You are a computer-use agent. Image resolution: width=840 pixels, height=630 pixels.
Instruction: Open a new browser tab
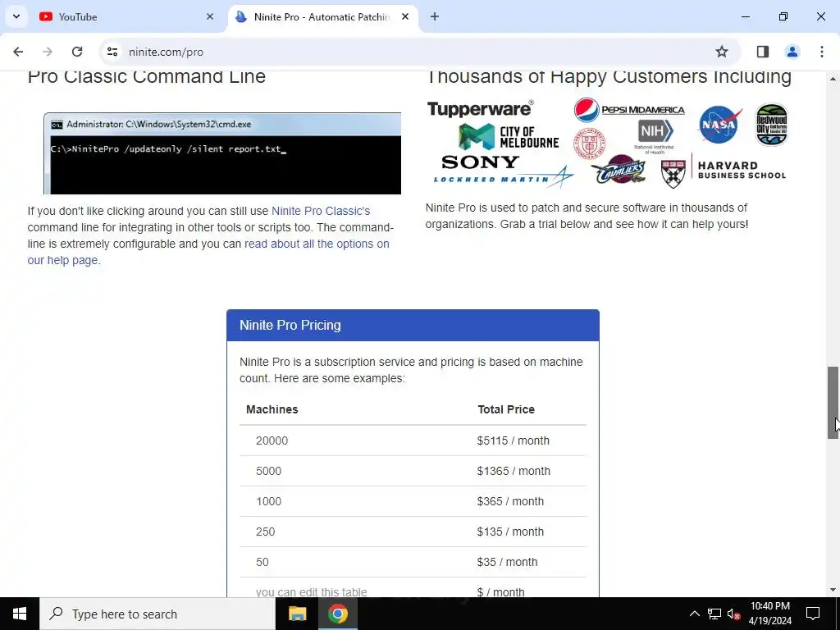pyautogui.click(x=435, y=16)
